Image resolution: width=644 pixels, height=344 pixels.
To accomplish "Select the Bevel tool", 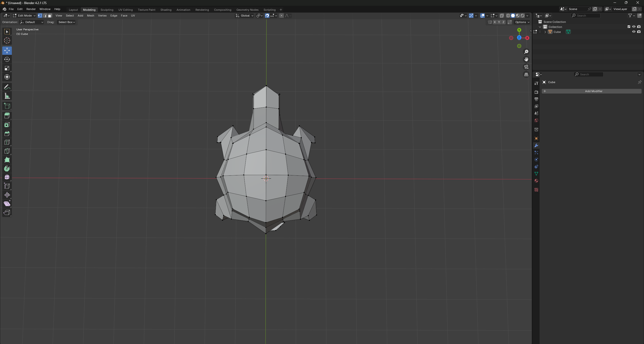I will click(7, 134).
